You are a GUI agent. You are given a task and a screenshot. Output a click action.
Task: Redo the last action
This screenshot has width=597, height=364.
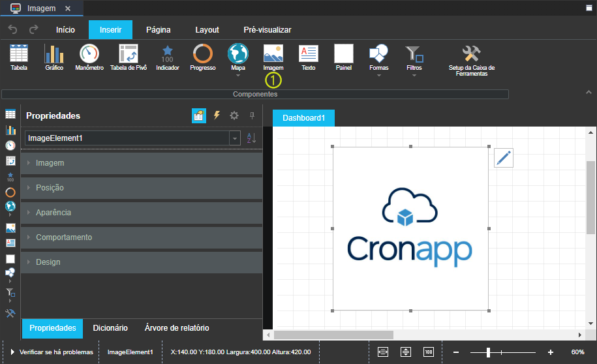pyautogui.click(x=34, y=29)
